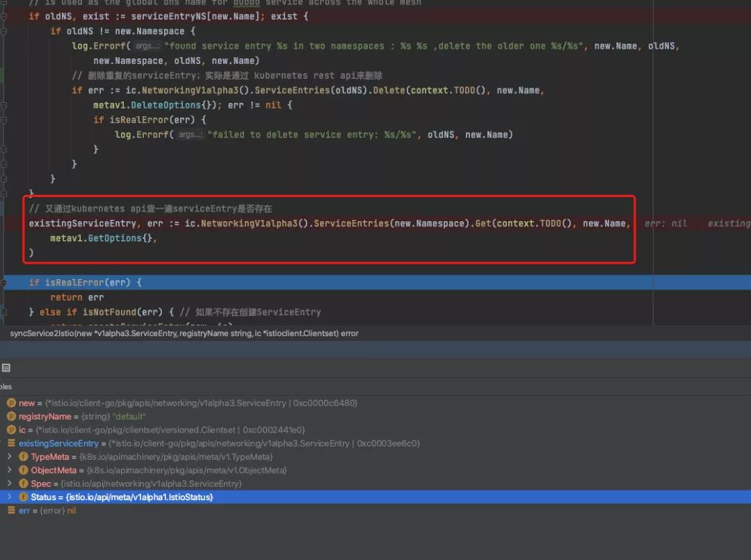Expand the Status field chevron
The image size is (751, 560).
(x=9, y=497)
